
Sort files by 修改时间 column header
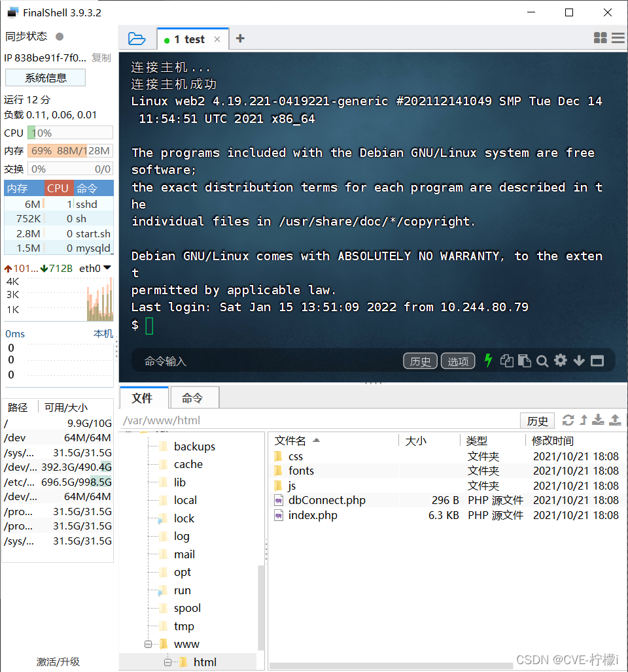click(575, 441)
